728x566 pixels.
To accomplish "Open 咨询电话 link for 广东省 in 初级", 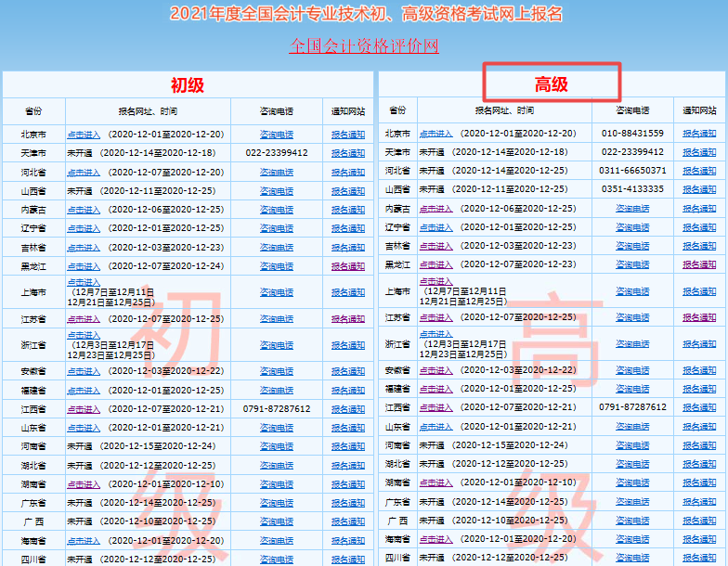I will pos(277,503).
